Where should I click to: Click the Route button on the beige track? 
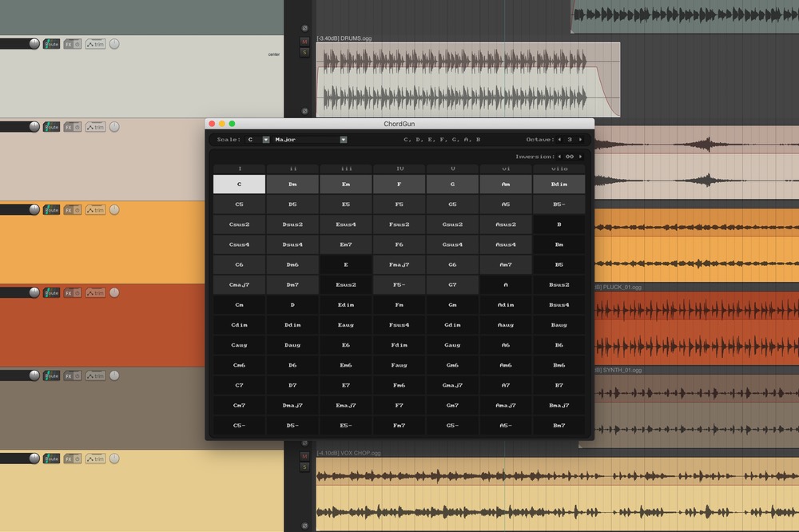(x=51, y=127)
